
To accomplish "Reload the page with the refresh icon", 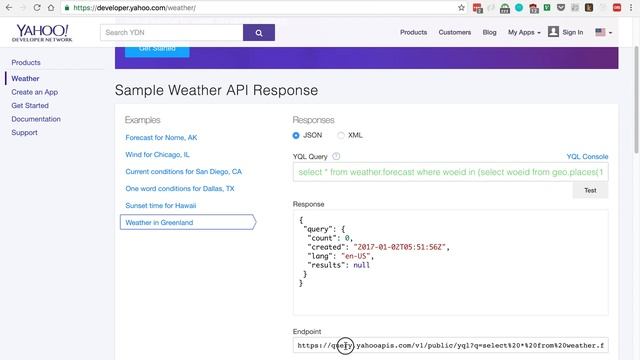I will (37, 8).
